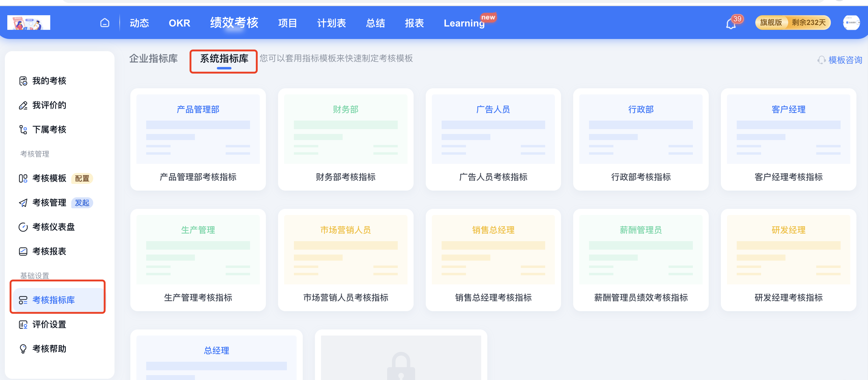The width and height of the screenshot is (868, 380).
Task: Open the 销售总经理 template card
Action: tap(493, 260)
